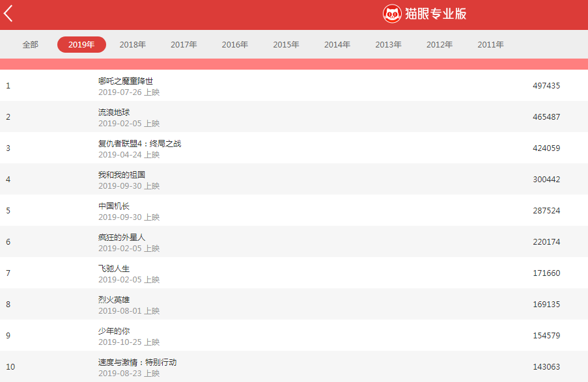The height and width of the screenshot is (382, 588).
Task: Open movie 少年的你
Action: pyautogui.click(x=114, y=331)
